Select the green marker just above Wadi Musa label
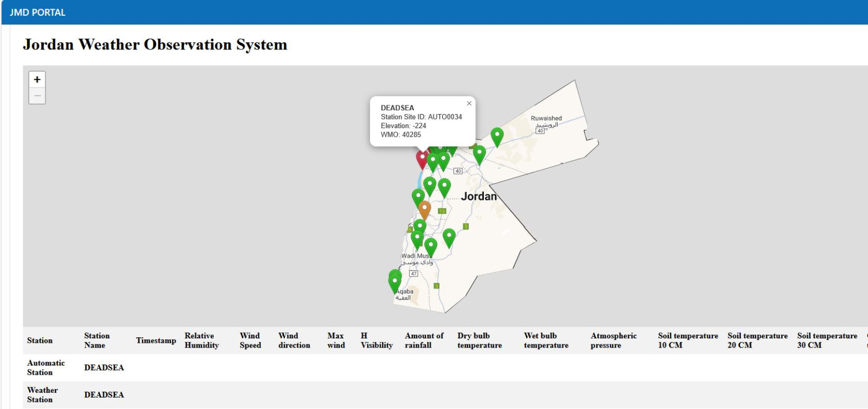 tap(431, 247)
